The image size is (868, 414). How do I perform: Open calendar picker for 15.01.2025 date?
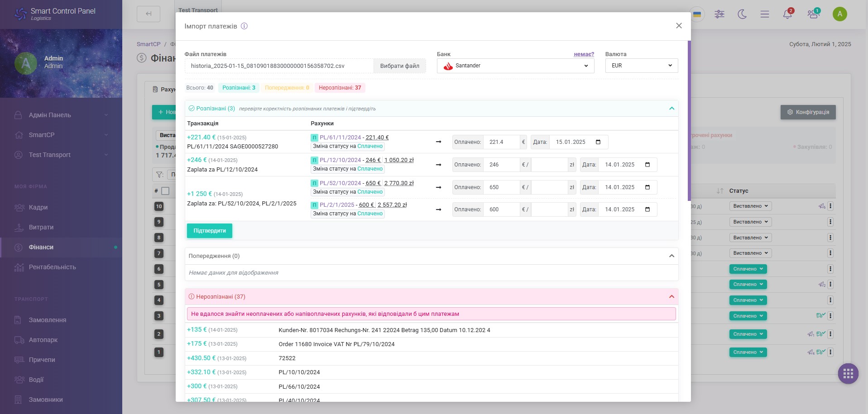tap(598, 142)
